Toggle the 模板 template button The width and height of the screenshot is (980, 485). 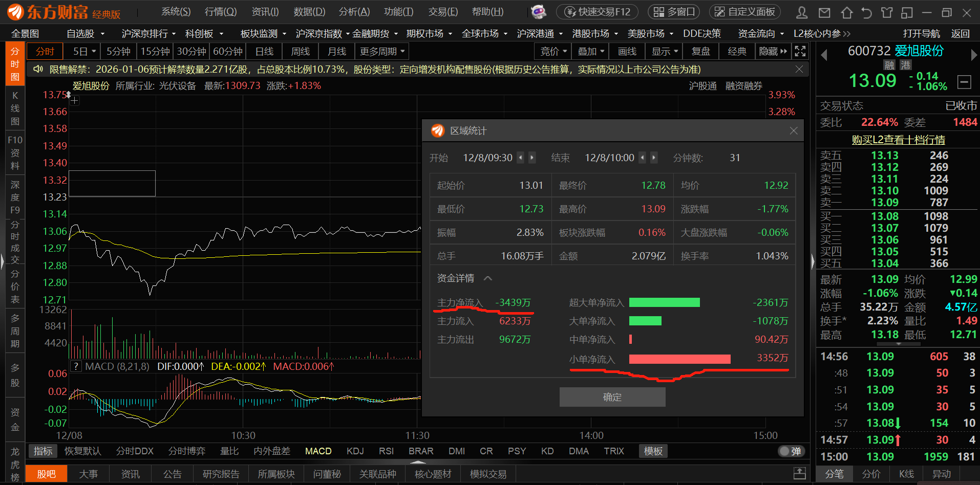point(653,451)
